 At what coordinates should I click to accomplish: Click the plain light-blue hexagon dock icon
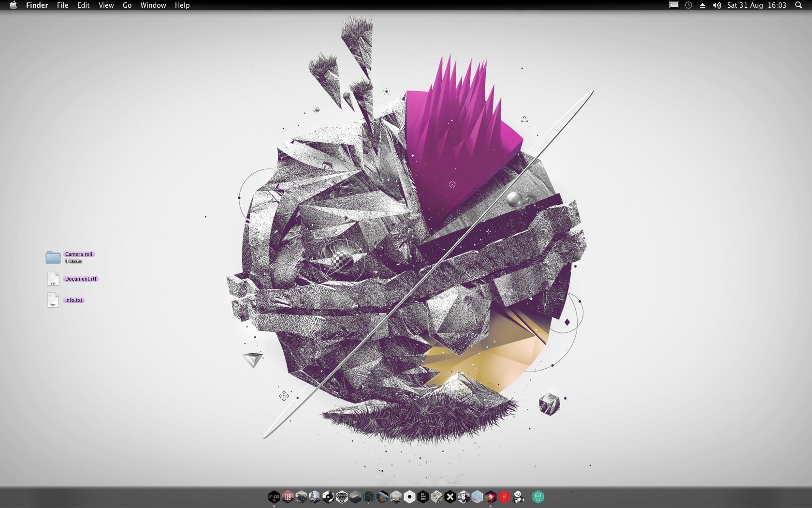(477, 497)
